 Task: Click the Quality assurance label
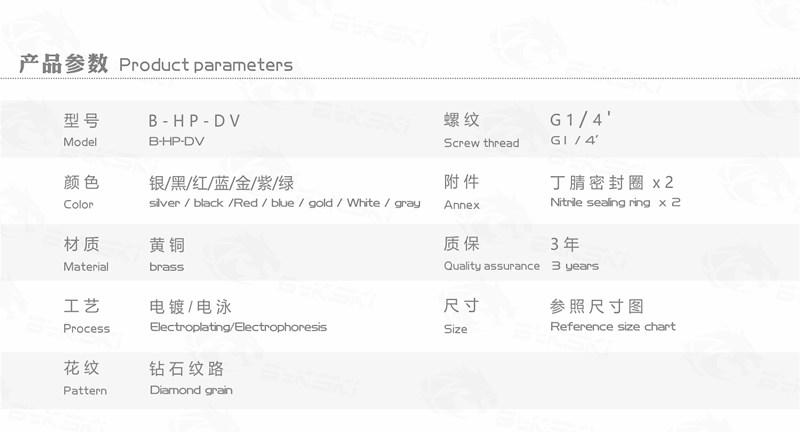[491, 266]
